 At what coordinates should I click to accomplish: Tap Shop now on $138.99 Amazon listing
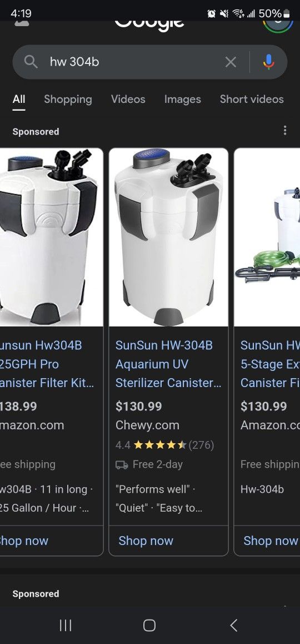(24, 541)
